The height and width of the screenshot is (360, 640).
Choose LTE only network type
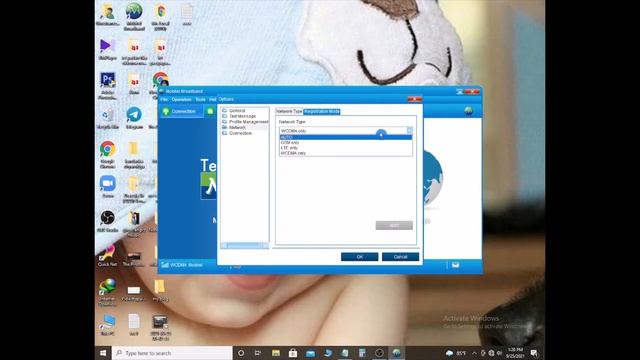coord(346,148)
